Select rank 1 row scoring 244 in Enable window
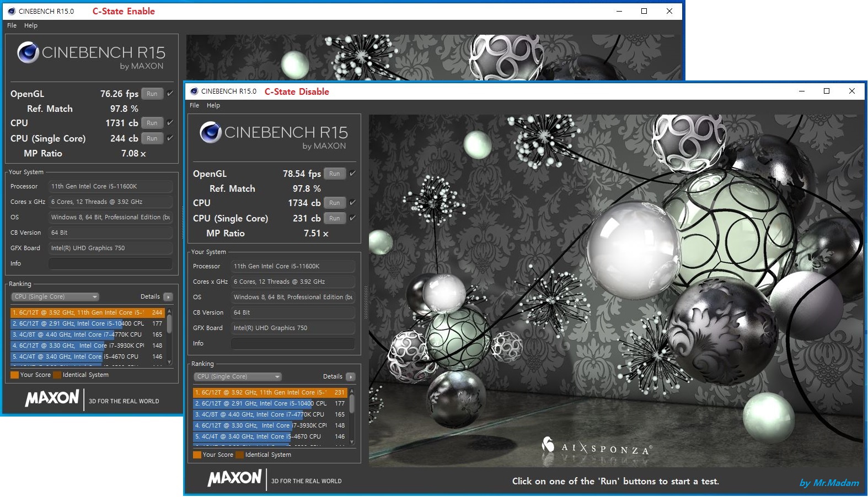This screenshot has width=868, height=497. click(x=88, y=313)
